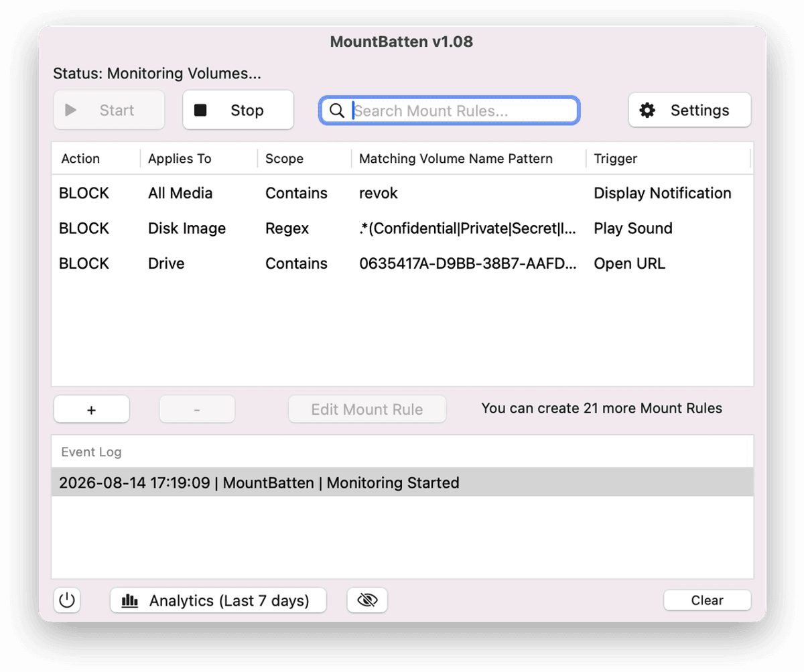Click the disabled Start button
The height and width of the screenshot is (672, 804).
pos(109,110)
